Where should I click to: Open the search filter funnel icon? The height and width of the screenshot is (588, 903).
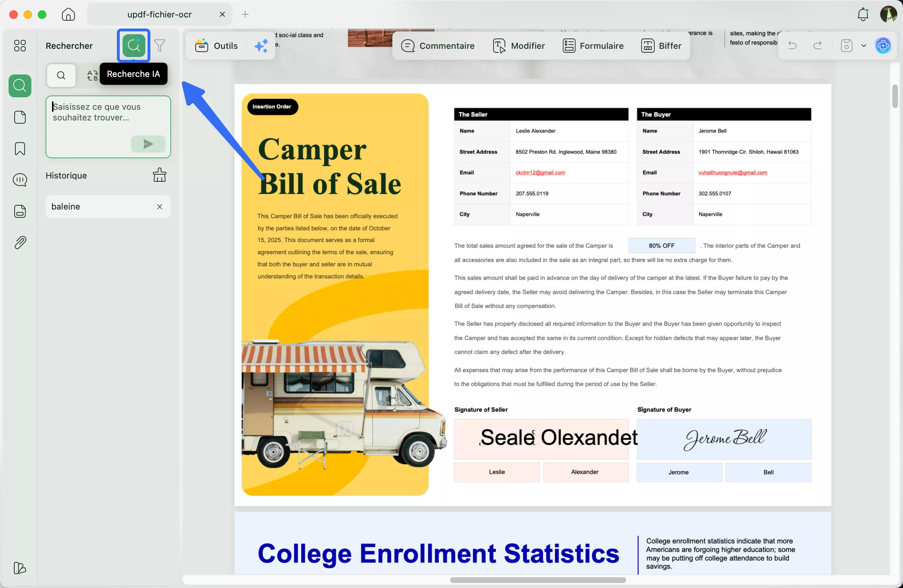click(160, 46)
